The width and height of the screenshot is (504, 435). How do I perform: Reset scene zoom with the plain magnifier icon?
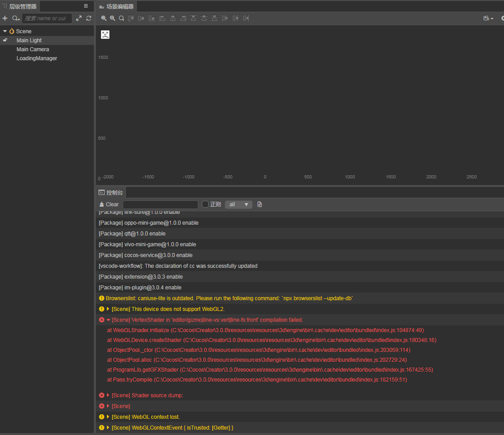(121, 18)
